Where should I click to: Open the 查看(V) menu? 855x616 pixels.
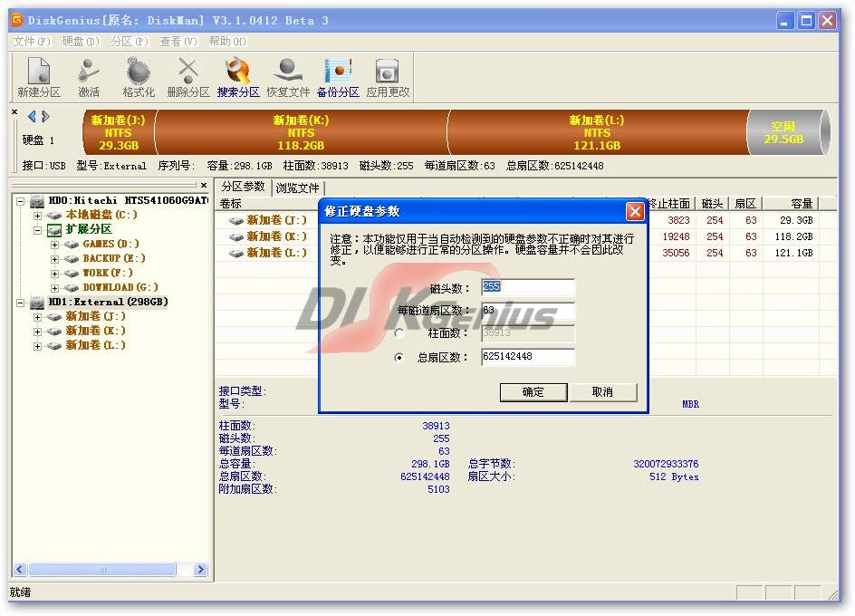(178, 42)
